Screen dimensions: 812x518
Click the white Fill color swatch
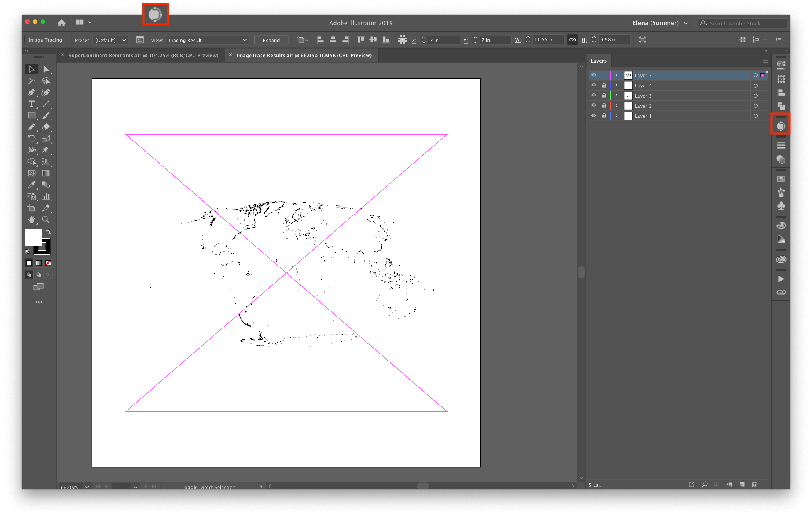33,237
